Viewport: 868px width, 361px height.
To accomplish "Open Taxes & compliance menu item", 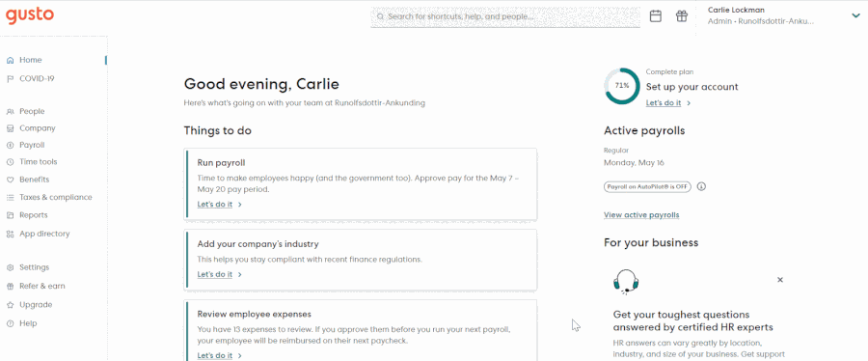I will [56, 197].
